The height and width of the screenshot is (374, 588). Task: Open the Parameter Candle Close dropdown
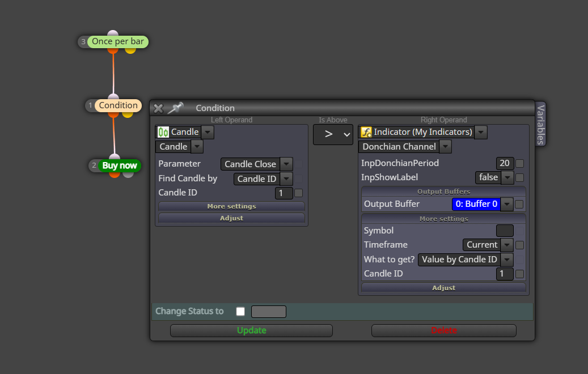286,164
